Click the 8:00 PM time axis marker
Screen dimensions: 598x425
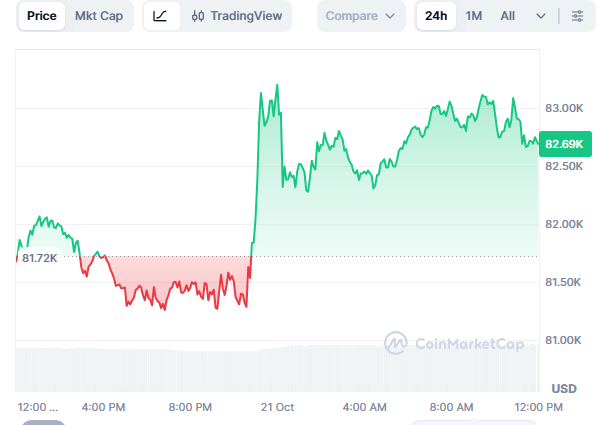coord(190,407)
